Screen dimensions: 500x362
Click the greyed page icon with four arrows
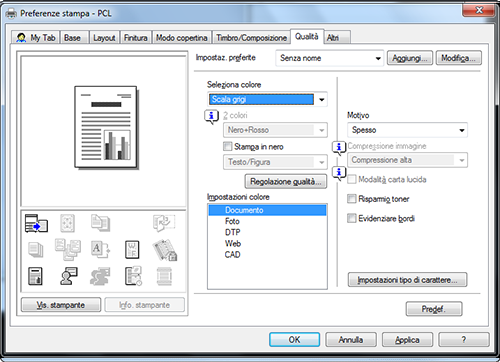click(67, 223)
